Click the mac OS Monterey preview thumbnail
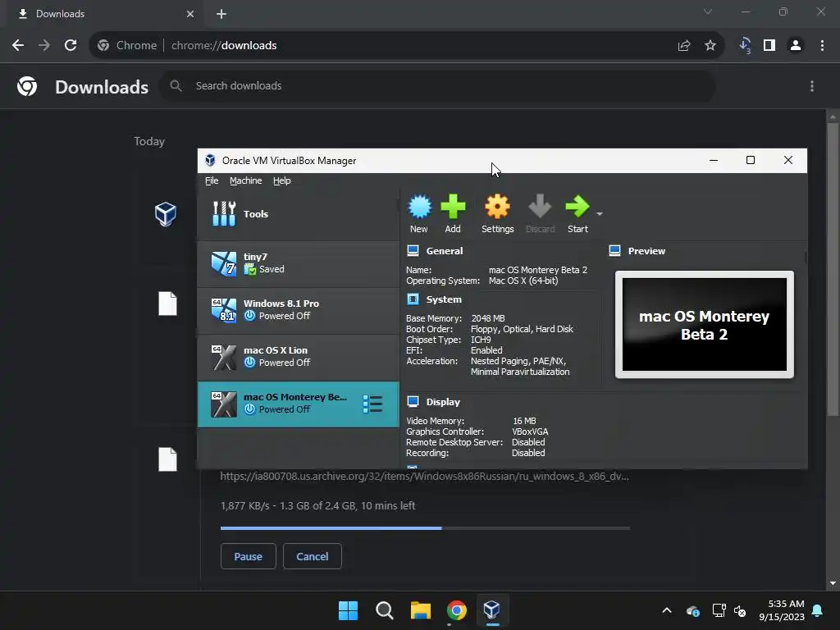840x630 pixels. 705,324
